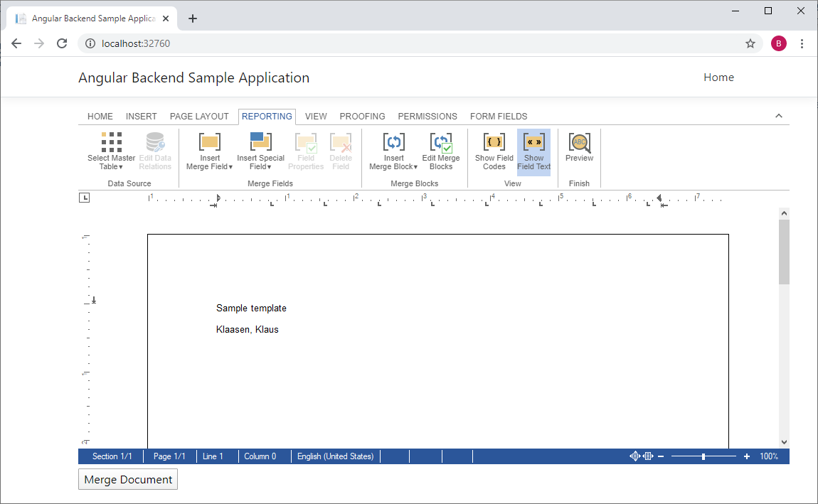This screenshot has width=818, height=504.
Task: Open a new browser tab
Action: click(x=193, y=18)
